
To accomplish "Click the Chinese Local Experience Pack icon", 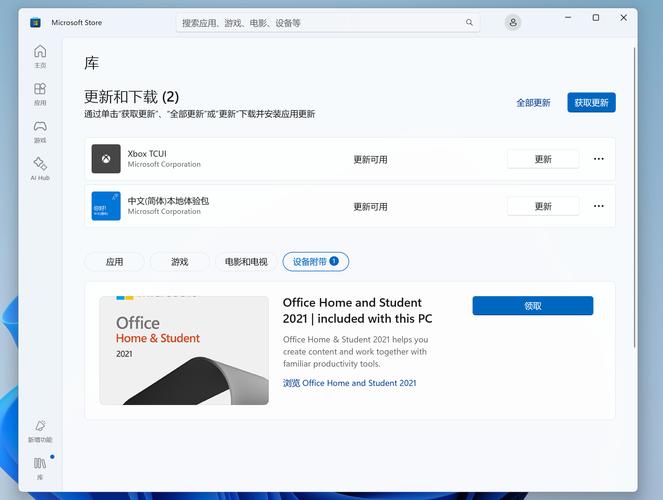I will (106, 206).
